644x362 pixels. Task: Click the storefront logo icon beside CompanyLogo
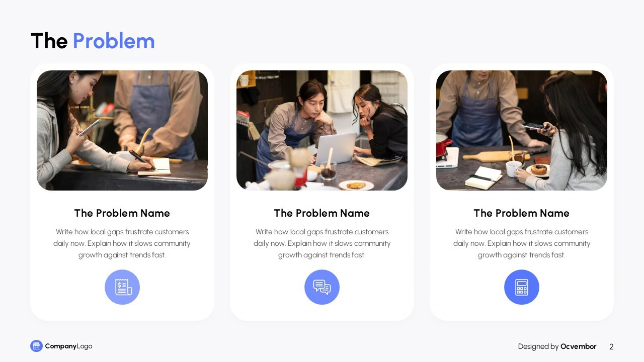(x=36, y=346)
